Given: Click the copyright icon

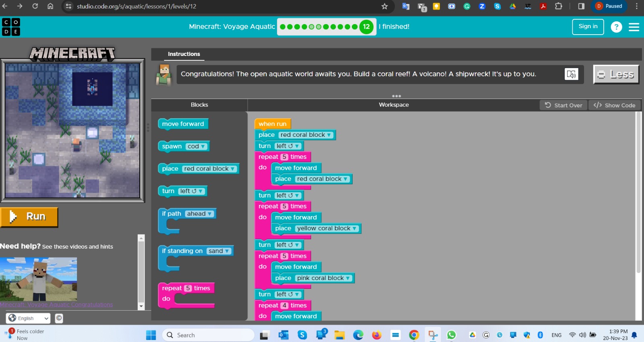Looking at the screenshot, I should point(59,318).
